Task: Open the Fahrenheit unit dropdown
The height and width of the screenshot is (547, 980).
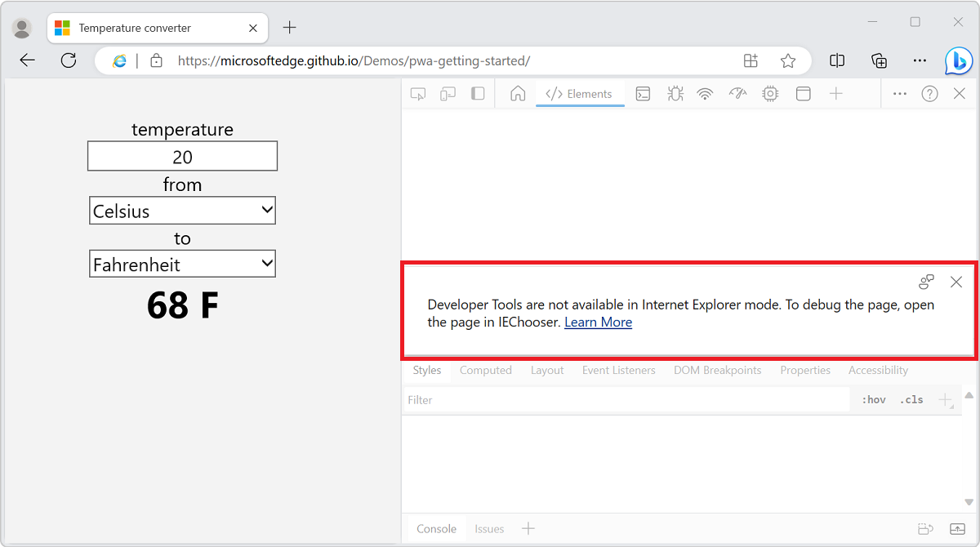Action: pos(181,263)
